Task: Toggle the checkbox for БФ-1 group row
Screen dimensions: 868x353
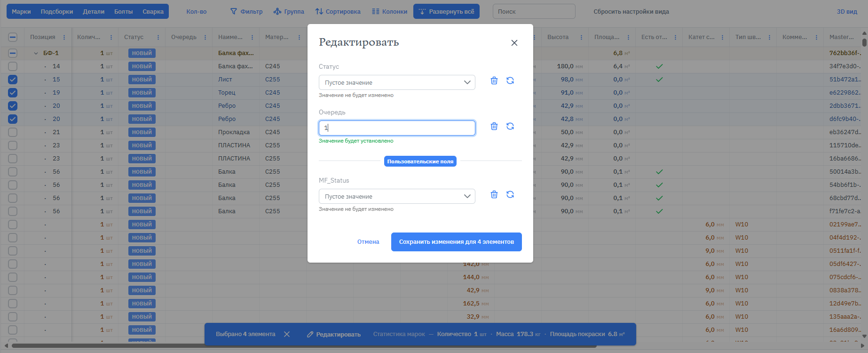Action: click(13, 53)
